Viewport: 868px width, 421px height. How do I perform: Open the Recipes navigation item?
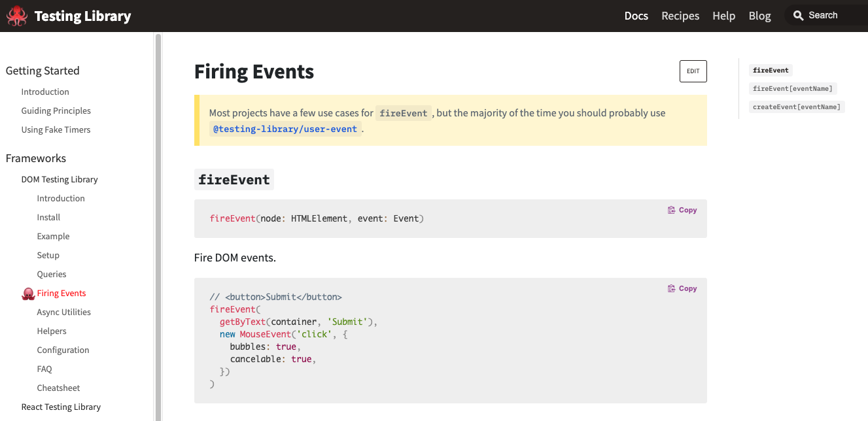[x=680, y=16]
